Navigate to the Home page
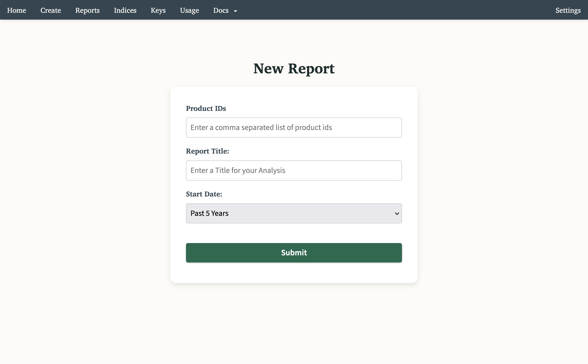 pyautogui.click(x=16, y=10)
